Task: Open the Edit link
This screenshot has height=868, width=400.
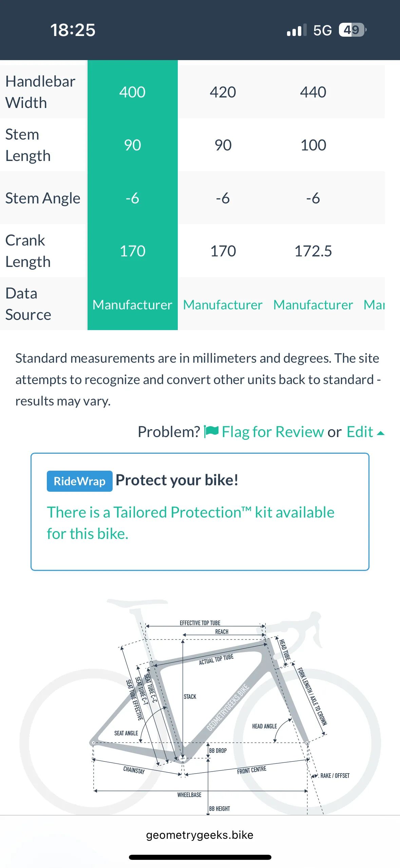Action: (360, 432)
